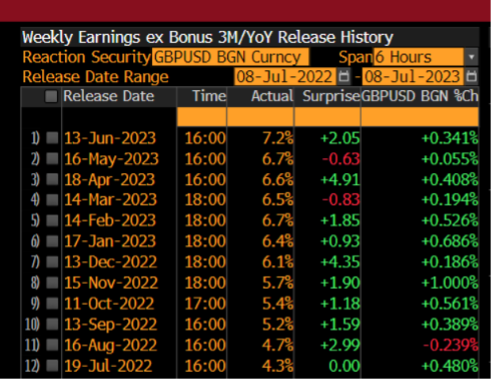
Task: Sort by the Release Date column header
Action: (109, 96)
